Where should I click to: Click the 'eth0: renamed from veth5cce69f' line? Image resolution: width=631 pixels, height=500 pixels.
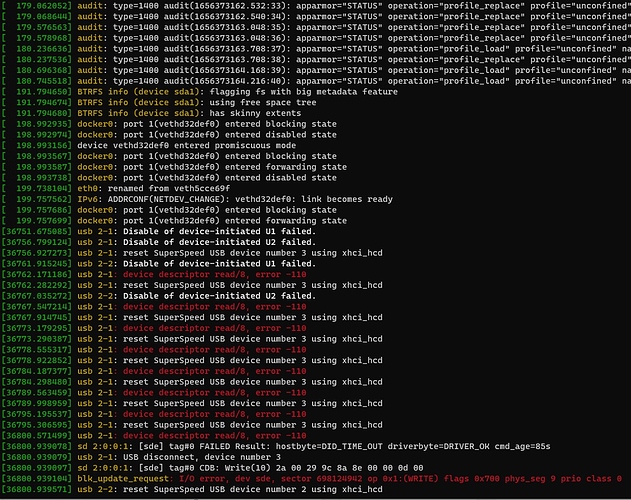pyautogui.click(x=116, y=188)
